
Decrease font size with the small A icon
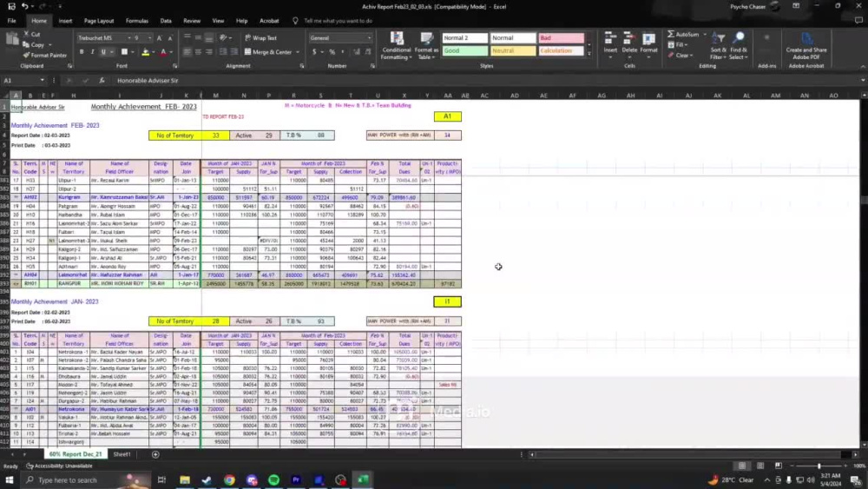point(170,38)
